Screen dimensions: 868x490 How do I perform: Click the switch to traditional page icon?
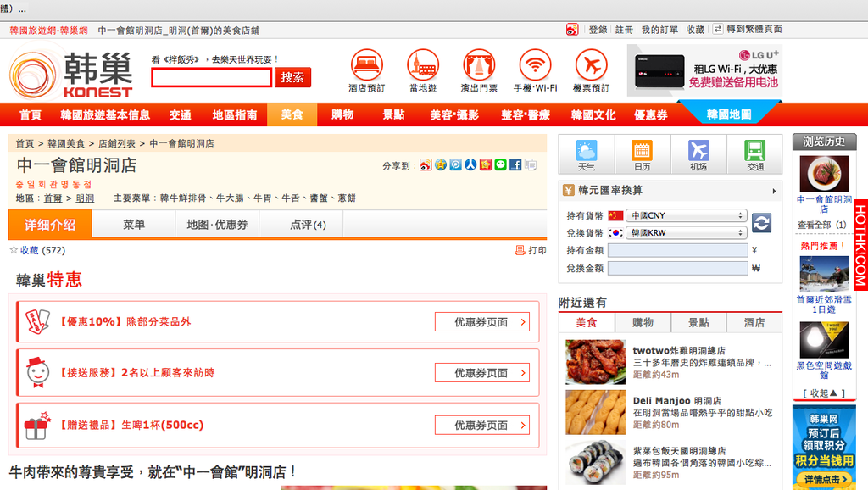click(x=718, y=30)
